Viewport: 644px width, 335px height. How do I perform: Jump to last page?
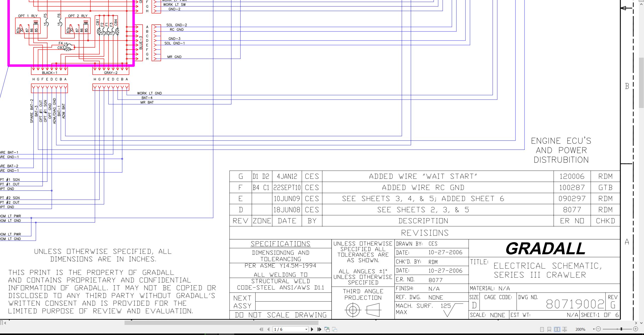(319, 329)
